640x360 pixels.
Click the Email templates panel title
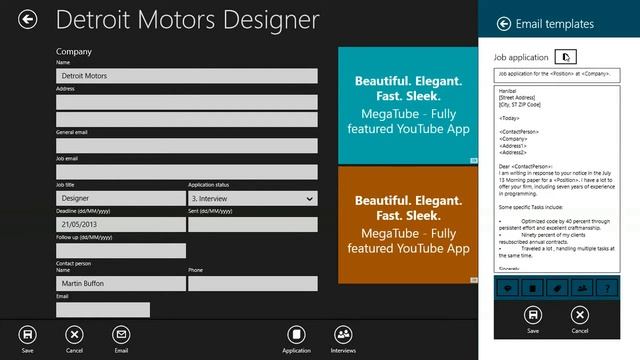pyautogui.click(x=555, y=24)
